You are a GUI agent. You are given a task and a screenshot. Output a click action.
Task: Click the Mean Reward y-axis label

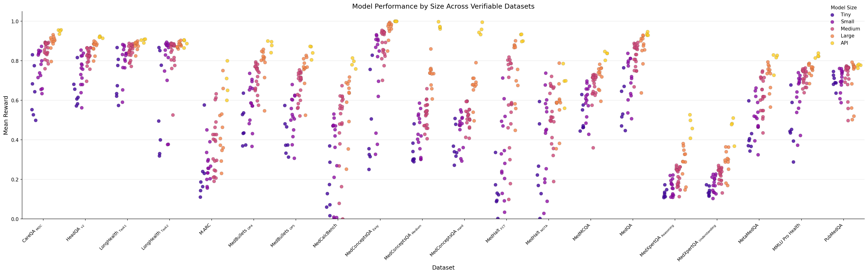(6, 115)
